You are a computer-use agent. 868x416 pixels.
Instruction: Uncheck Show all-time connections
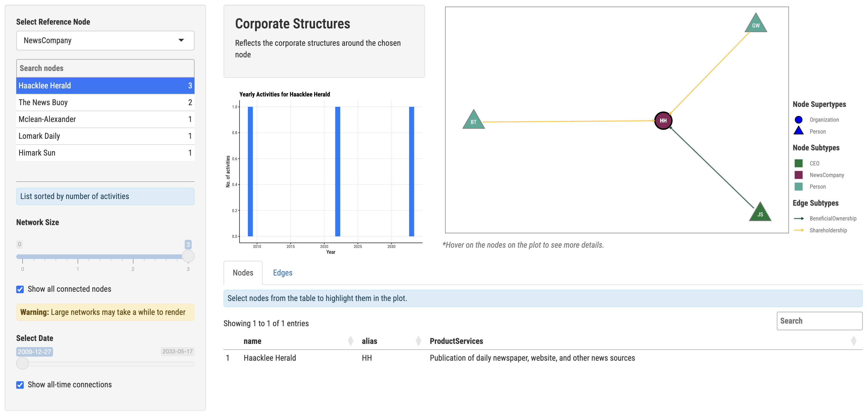pyautogui.click(x=20, y=385)
